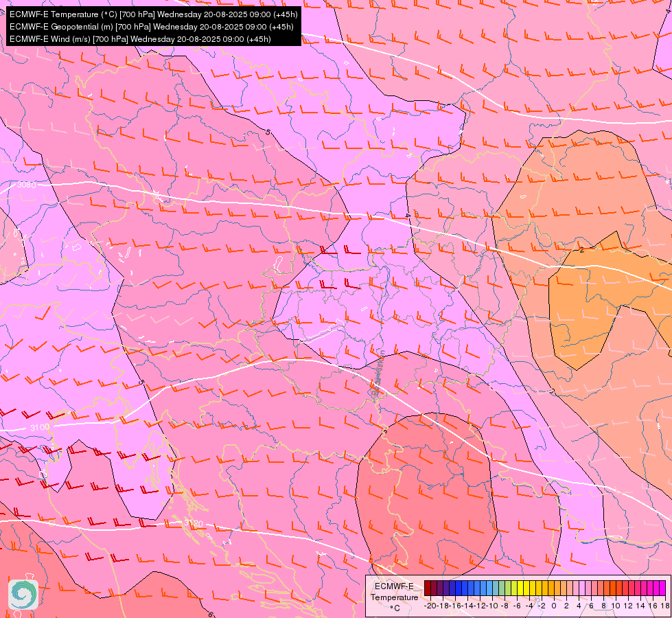Click the -14 tick label in the legend
Image resolution: width=672 pixels, height=618 pixels.
point(468,606)
